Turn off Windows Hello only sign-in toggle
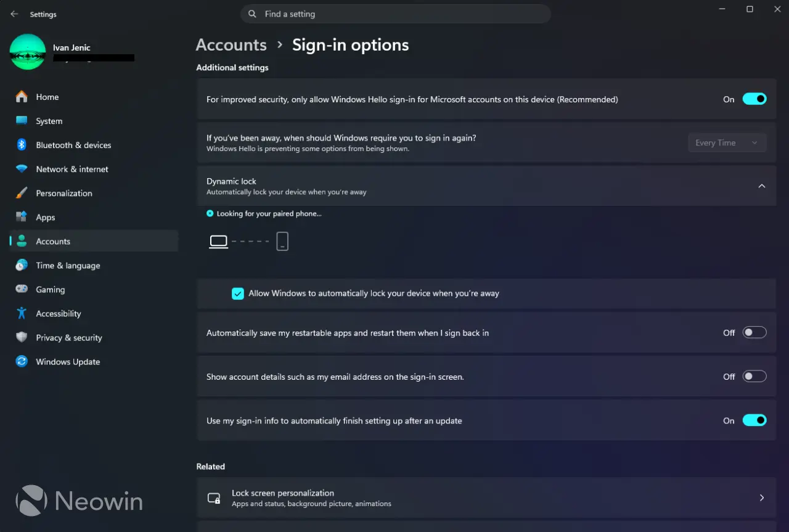This screenshot has width=789, height=532. pyautogui.click(x=754, y=99)
